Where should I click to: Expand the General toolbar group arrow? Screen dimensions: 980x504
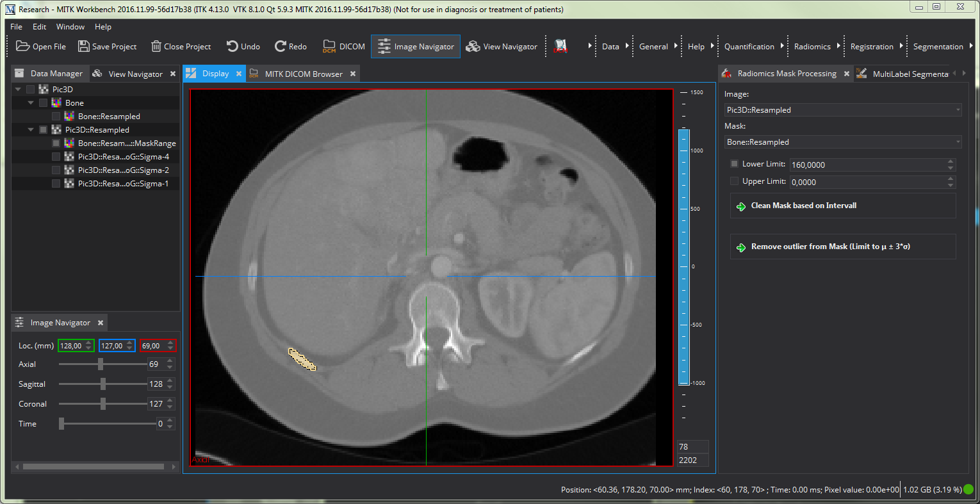(x=676, y=46)
